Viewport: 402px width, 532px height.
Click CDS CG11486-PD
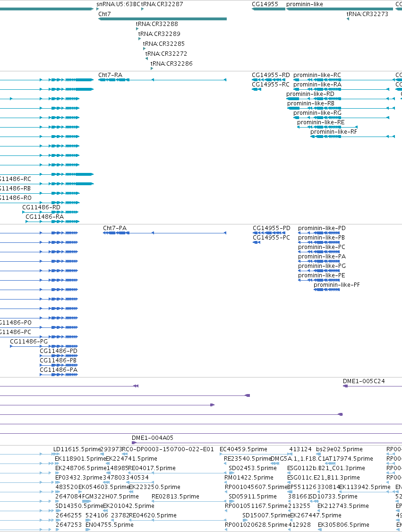[59, 356]
